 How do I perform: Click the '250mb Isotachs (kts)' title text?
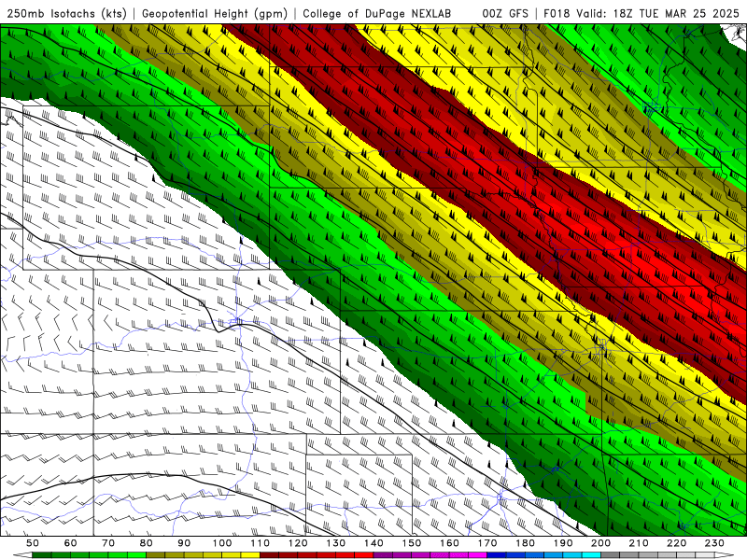click(66, 14)
